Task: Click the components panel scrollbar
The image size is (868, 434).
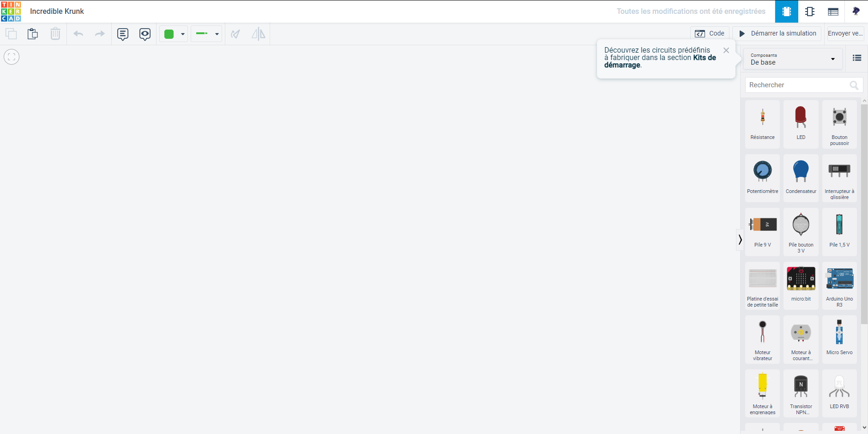Action: click(864, 213)
